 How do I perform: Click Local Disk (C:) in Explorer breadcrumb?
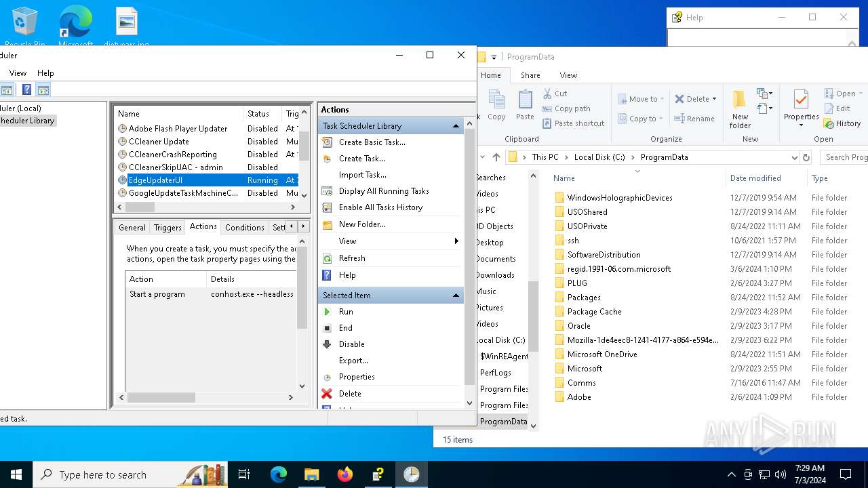[x=599, y=157]
